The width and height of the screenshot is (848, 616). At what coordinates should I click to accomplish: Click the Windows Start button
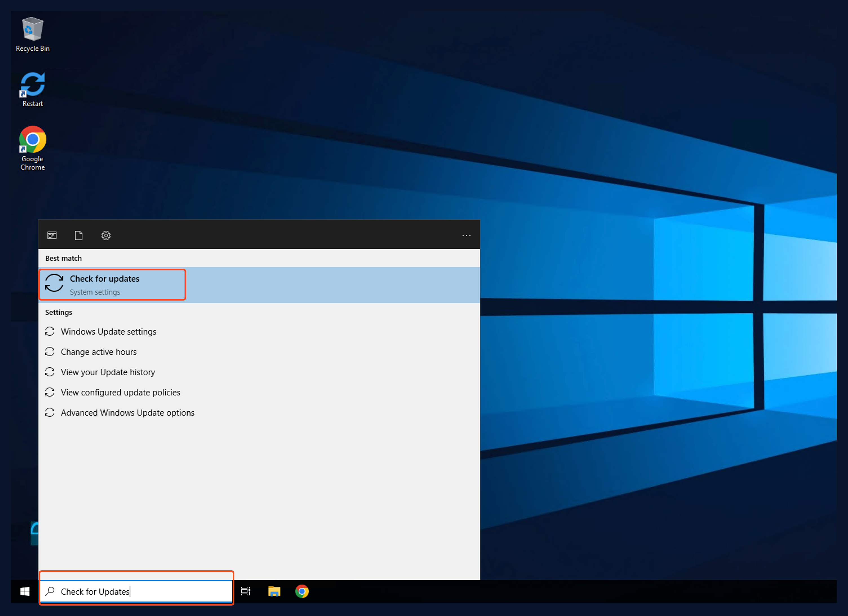coord(25,591)
